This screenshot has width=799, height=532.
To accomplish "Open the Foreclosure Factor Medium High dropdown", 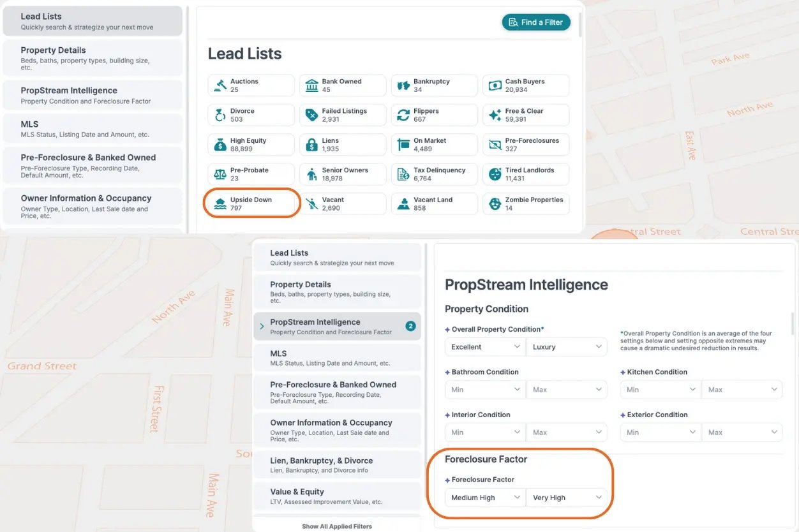I will tap(484, 498).
